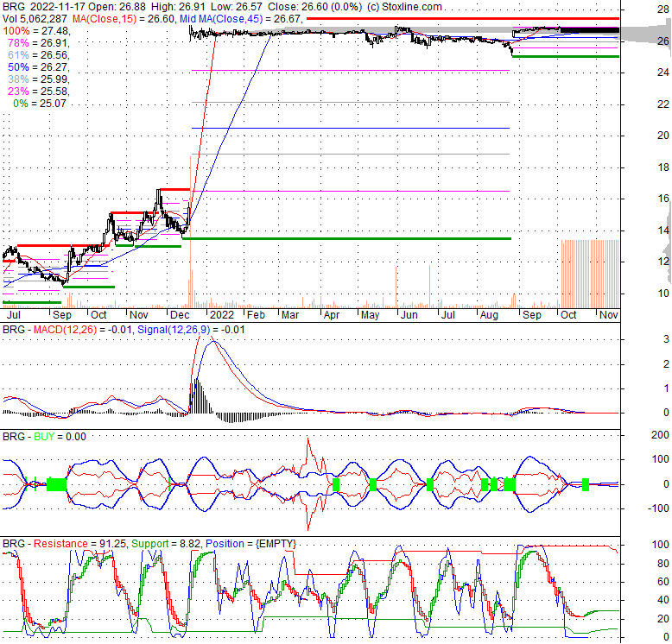
Task: Click the 'Resistance = 91.25' label
Action: [x=79, y=544]
